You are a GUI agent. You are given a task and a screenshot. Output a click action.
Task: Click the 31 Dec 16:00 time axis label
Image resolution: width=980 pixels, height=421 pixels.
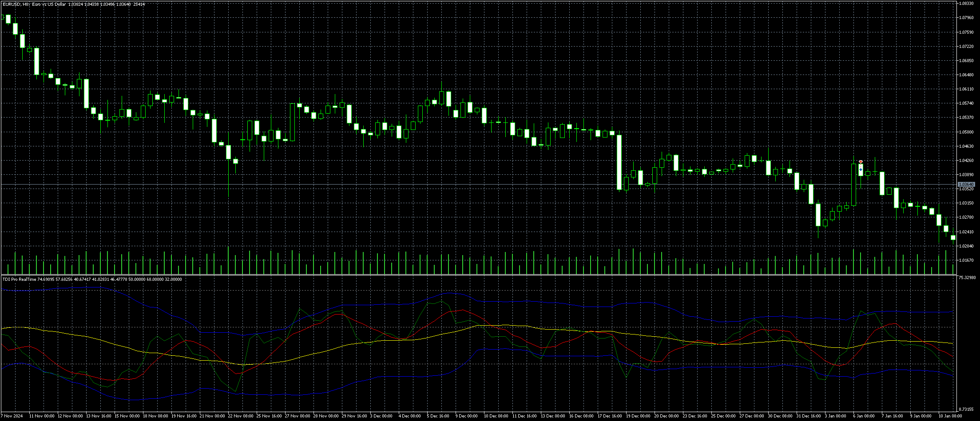click(x=809, y=416)
